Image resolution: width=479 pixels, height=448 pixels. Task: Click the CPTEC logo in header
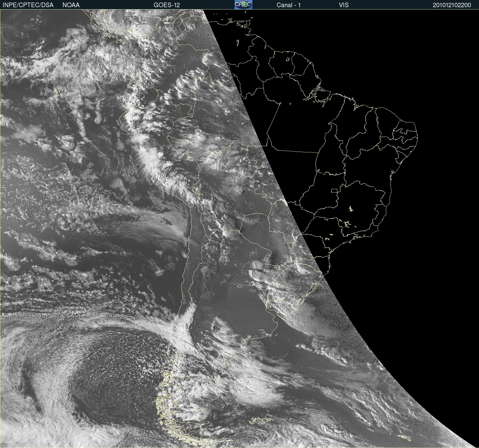243,5
